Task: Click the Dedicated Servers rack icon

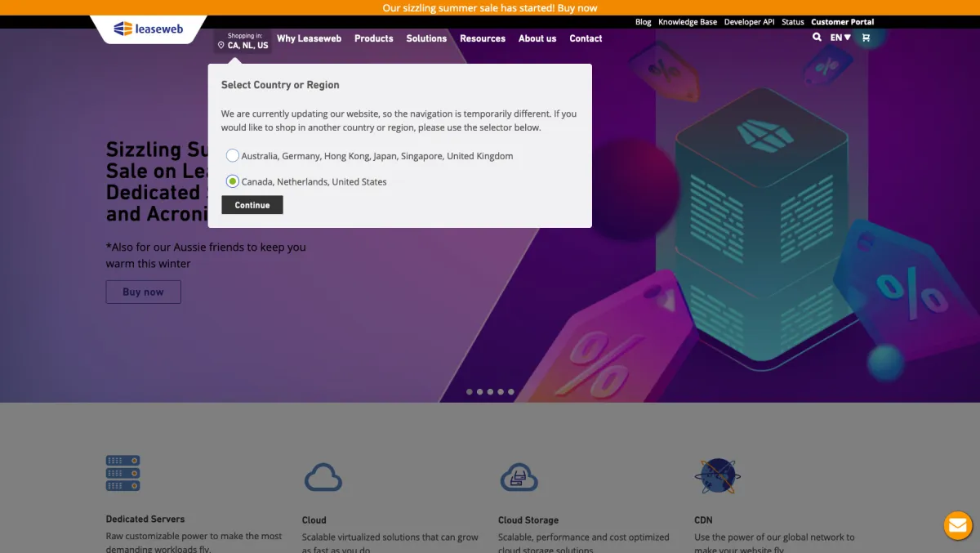Action: click(x=122, y=474)
